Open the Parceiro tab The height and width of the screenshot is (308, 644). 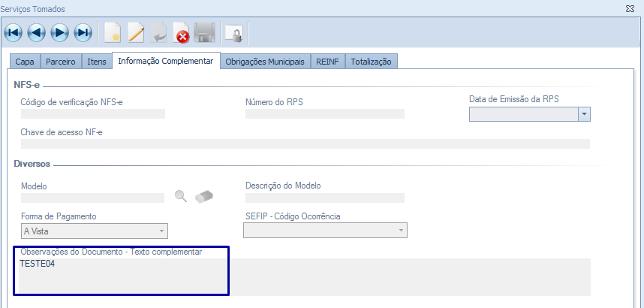[61, 62]
